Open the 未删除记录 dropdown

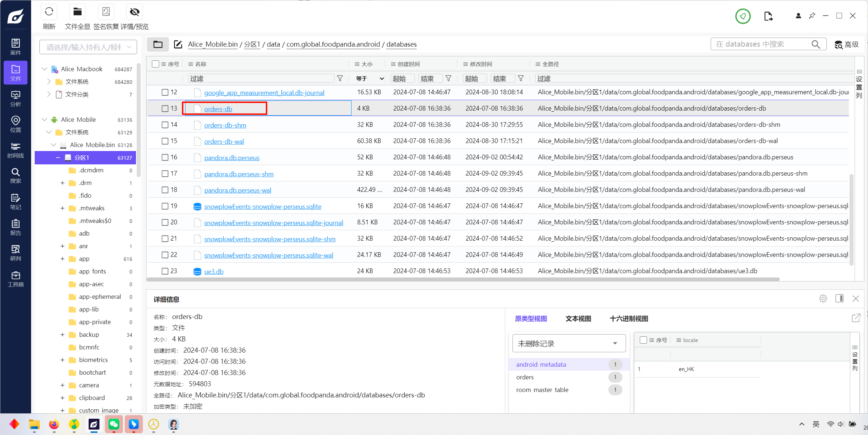click(x=569, y=343)
